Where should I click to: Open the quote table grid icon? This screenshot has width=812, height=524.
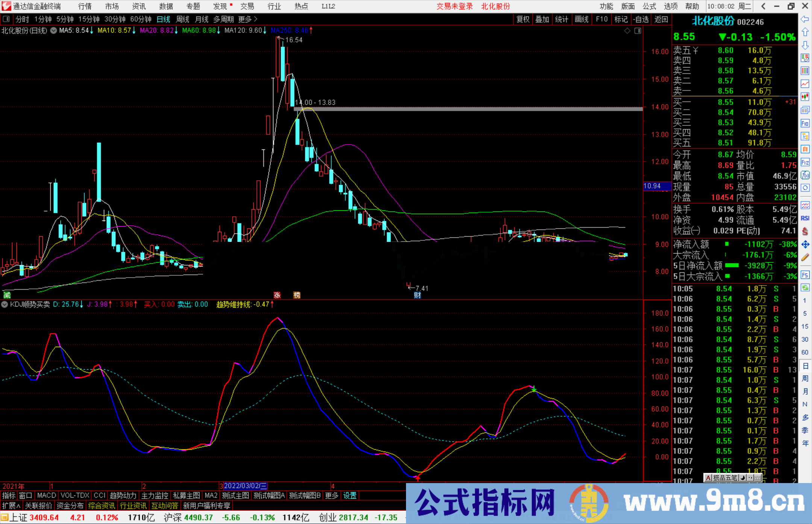tap(805, 71)
